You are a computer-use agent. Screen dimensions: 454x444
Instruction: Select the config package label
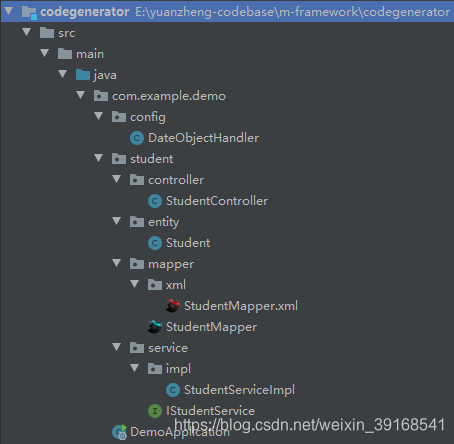tap(148, 118)
